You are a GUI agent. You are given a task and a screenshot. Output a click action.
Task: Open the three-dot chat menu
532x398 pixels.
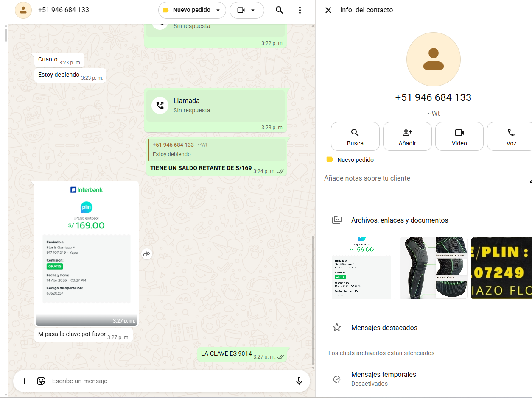tap(300, 10)
